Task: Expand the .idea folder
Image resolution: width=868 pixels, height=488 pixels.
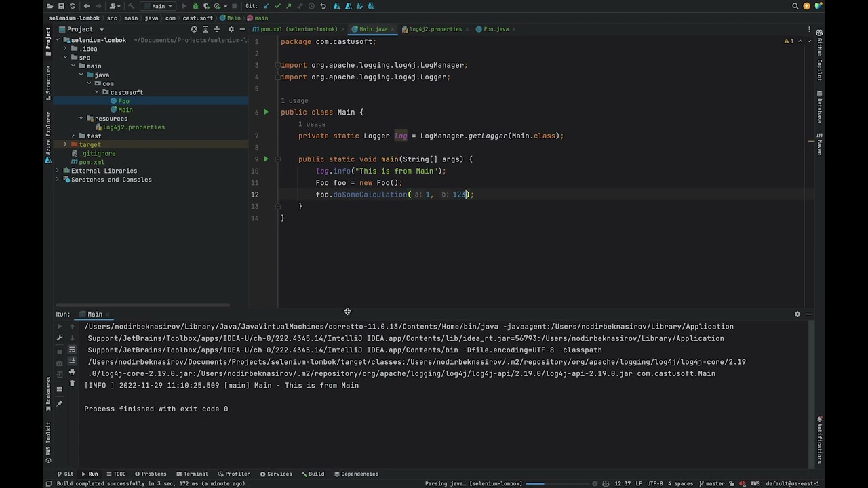Action: tap(66, 49)
